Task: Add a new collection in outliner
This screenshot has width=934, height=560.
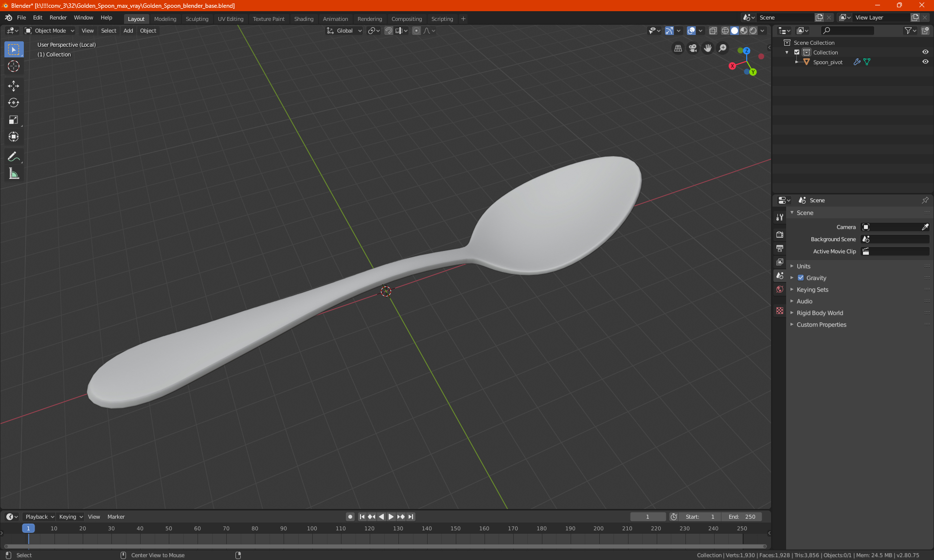Action: (x=925, y=31)
